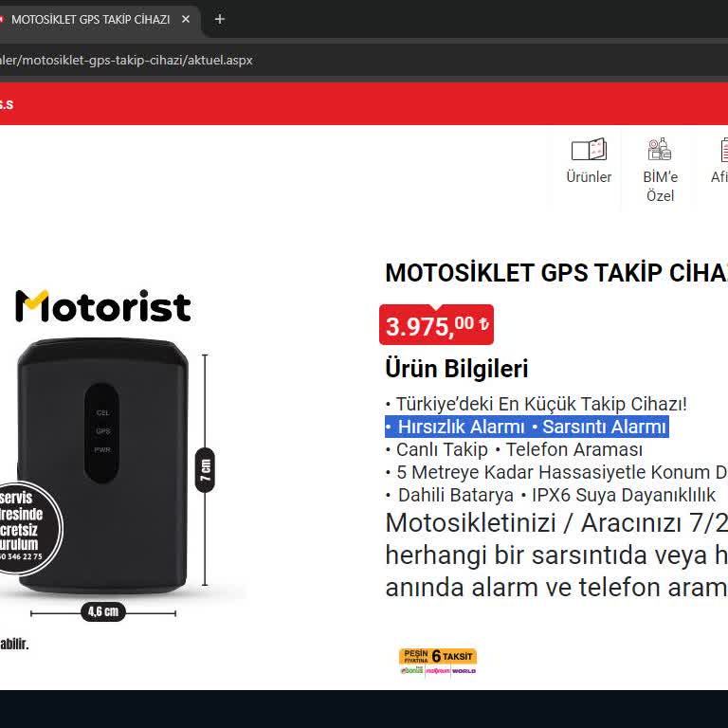Viewport: 728px width, 728px height.
Task: Close the MOTOSİKLET GPS TAKİP CİHAZI tab
Action: click(186, 20)
